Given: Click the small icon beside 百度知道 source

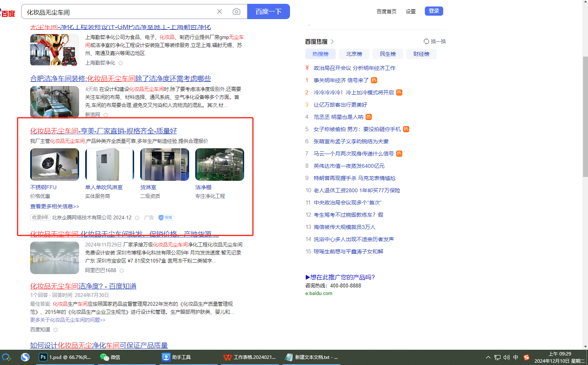Looking at the screenshot, I should (56, 330).
